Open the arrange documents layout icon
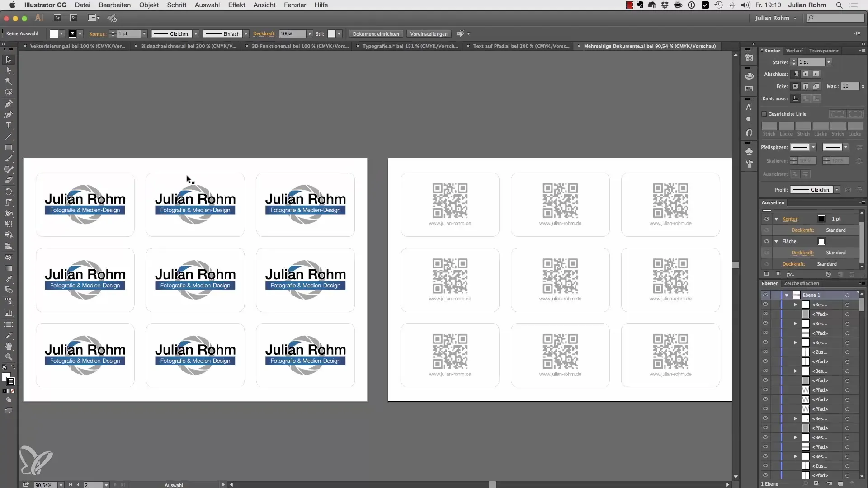Viewport: 868px width, 488px height. (94, 18)
